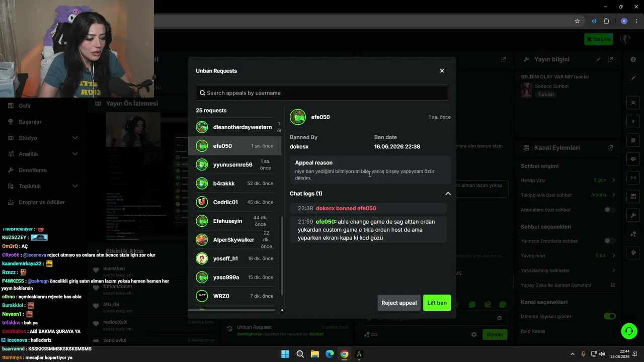Image resolution: width=644 pixels, height=362 pixels.
Task: Bookmark the page with the star icon
Action: pyautogui.click(x=577, y=21)
